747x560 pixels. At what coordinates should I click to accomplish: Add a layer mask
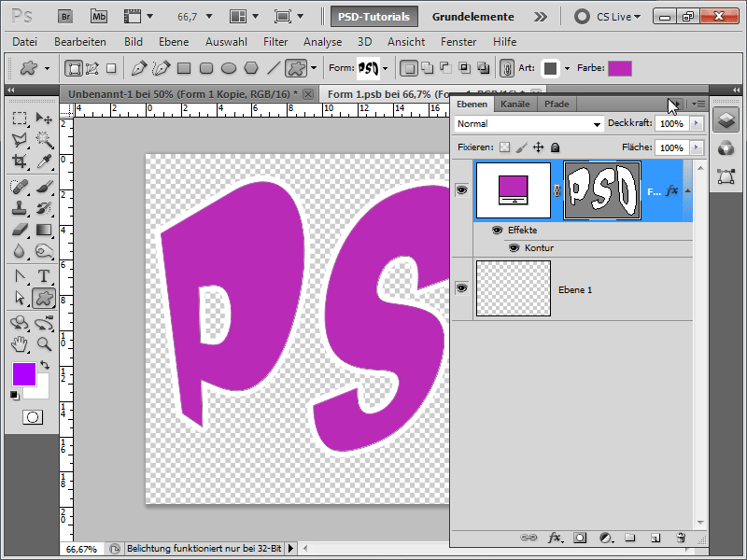tap(580, 538)
